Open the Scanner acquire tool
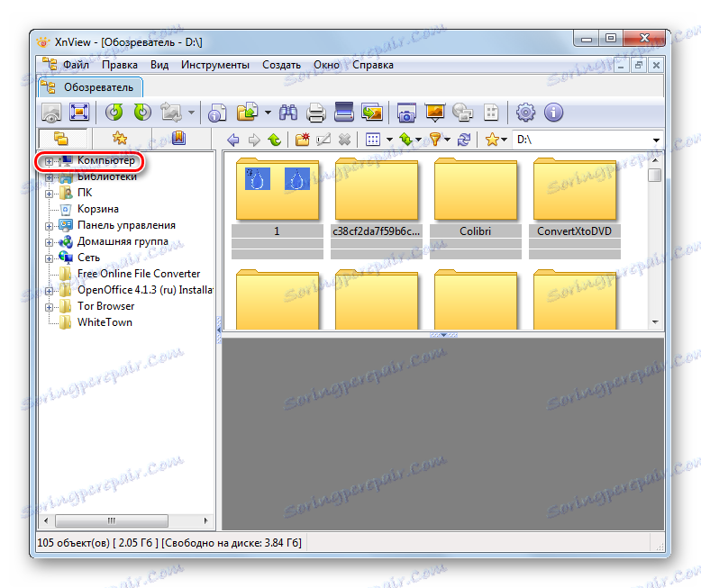The image size is (701, 588). tap(344, 113)
